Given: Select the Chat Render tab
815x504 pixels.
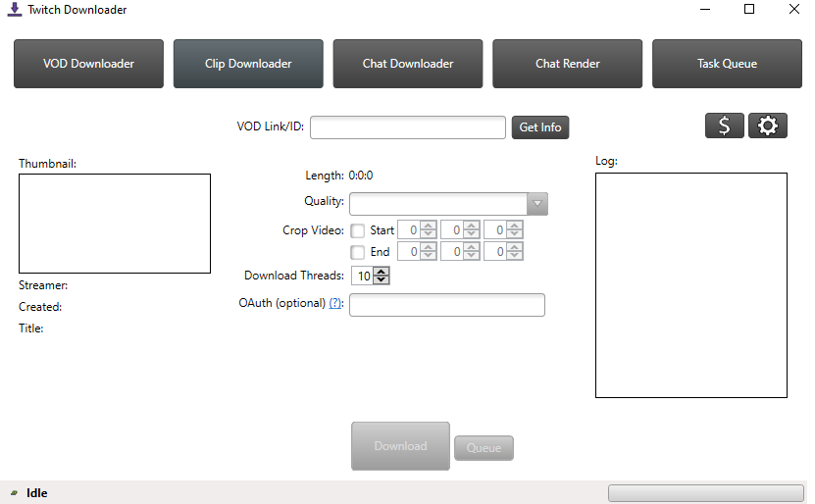Looking at the screenshot, I should 567,64.
